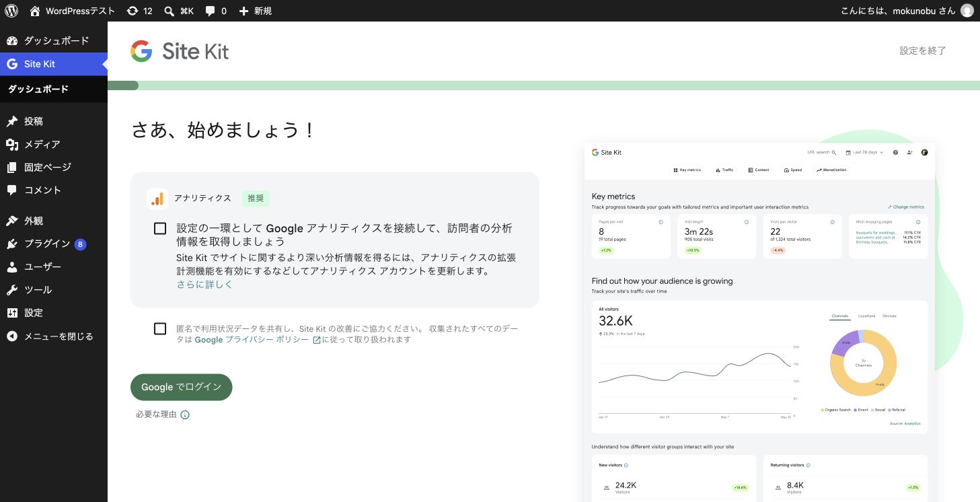Open ツール tools menu
Viewport: 980px width, 502px height.
pos(54,289)
